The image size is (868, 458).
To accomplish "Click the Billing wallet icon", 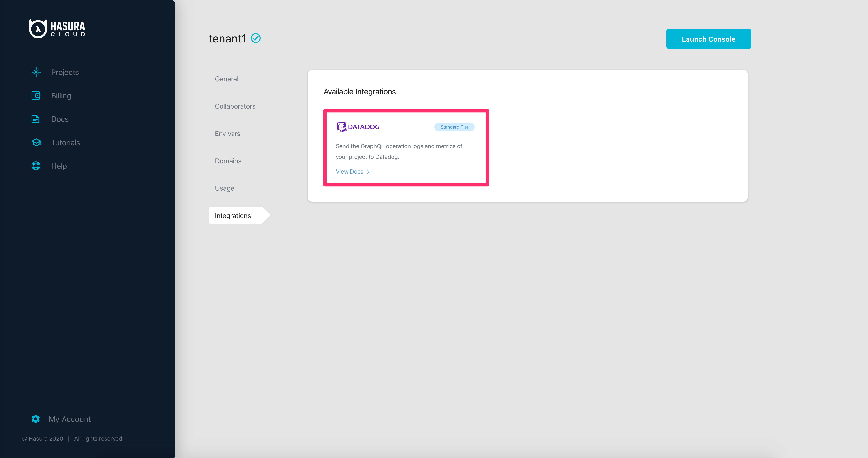I will [x=36, y=96].
